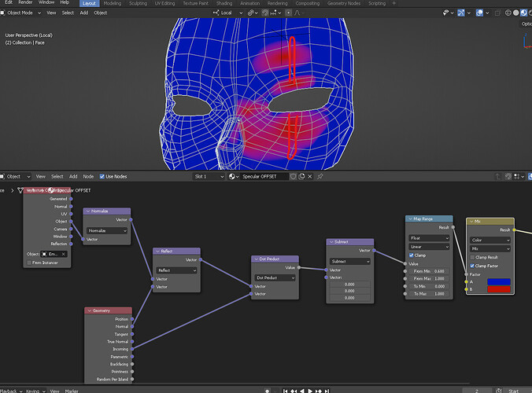The image size is (532, 393).
Task: Open Float data type dropdown
Action: [429, 238]
